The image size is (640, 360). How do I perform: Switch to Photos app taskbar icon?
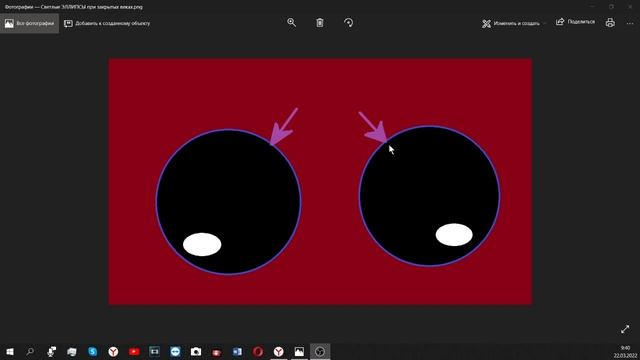[x=299, y=351]
